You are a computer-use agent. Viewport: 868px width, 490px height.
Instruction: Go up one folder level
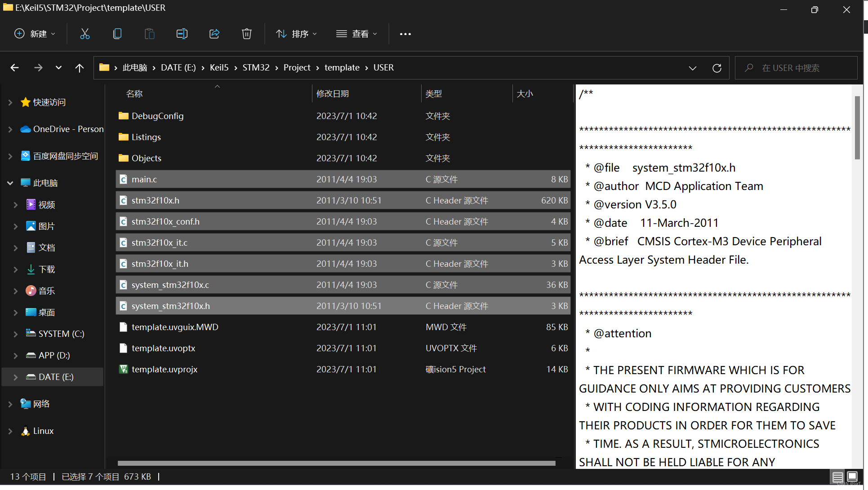tap(80, 67)
